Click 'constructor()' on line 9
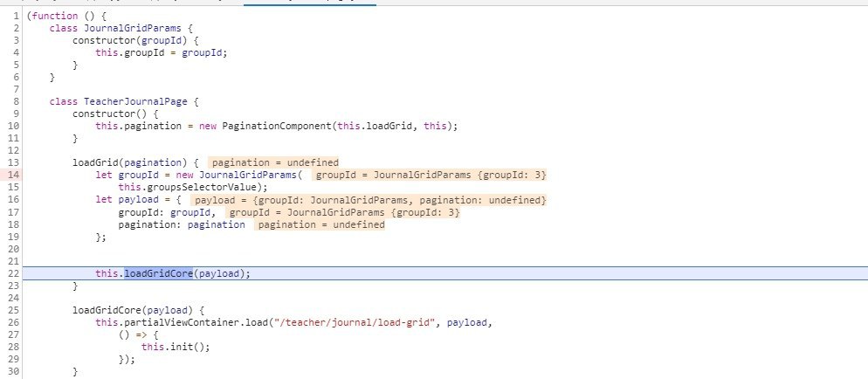 (113, 114)
